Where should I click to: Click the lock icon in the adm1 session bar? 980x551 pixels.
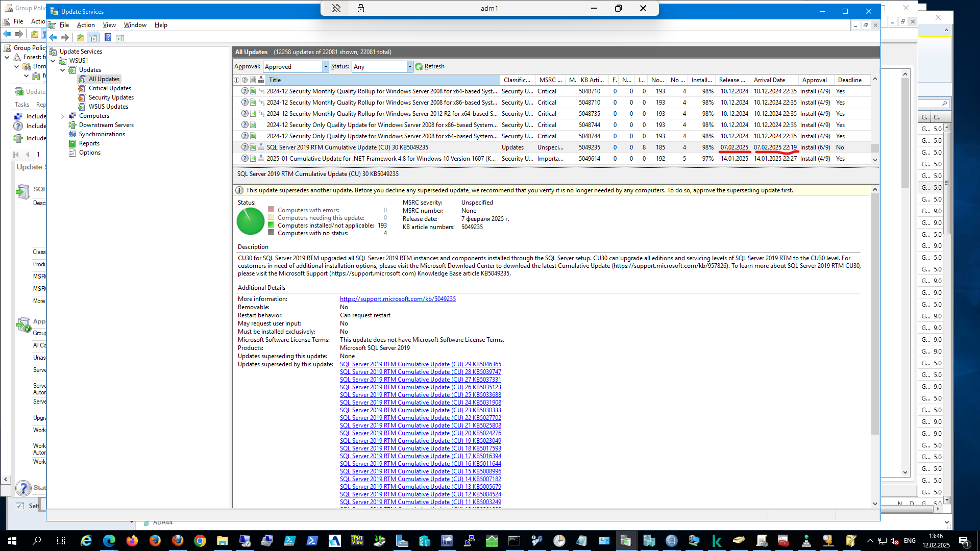pos(361,8)
